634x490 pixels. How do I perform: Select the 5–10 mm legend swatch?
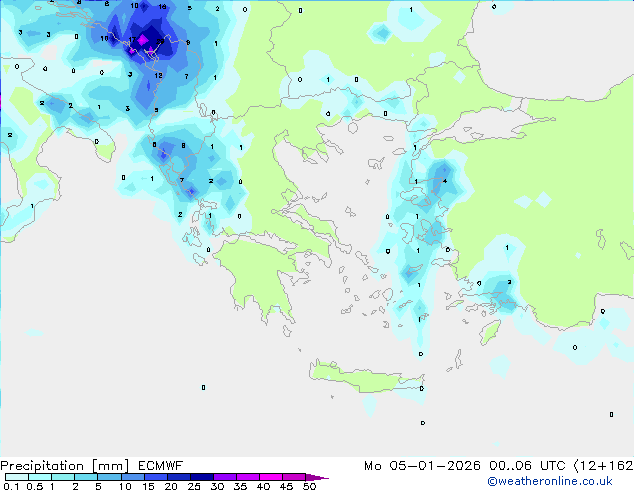coord(109,477)
